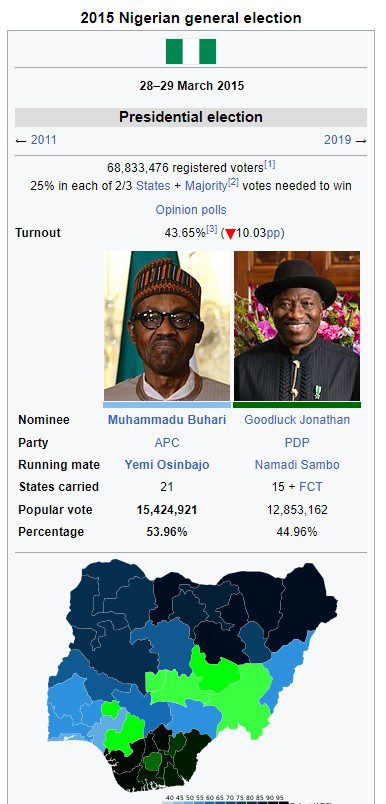Open the Majority link
386x804 pixels.
point(206,186)
